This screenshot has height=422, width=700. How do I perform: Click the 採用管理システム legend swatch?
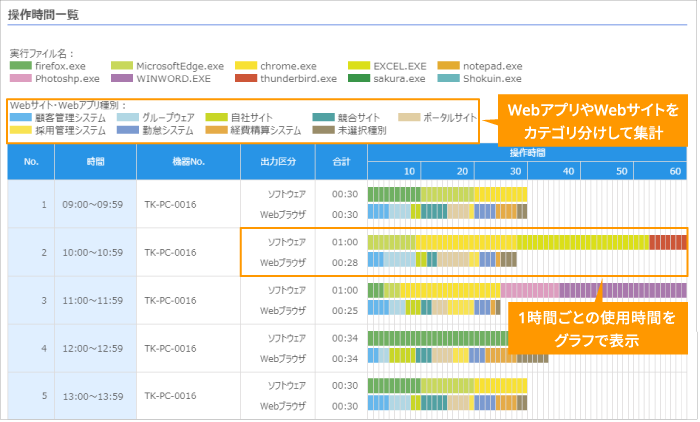(x=21, y=130)
